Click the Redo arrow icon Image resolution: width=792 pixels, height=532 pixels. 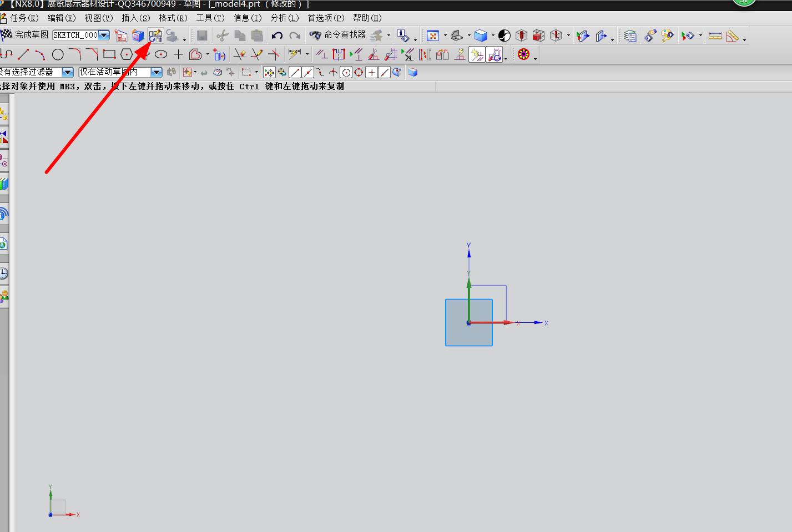click(x=295, y=36)
